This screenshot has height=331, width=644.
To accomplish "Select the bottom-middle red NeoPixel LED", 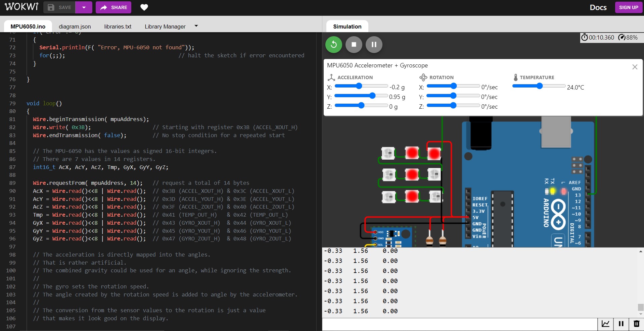I will pyautogui.click(x=412, y=196).
